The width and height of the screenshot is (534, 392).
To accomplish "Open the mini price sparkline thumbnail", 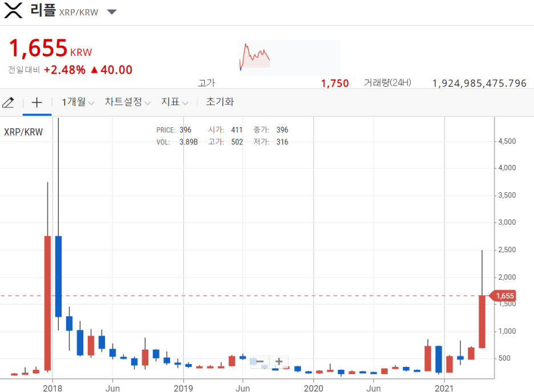I will (290, 58).
